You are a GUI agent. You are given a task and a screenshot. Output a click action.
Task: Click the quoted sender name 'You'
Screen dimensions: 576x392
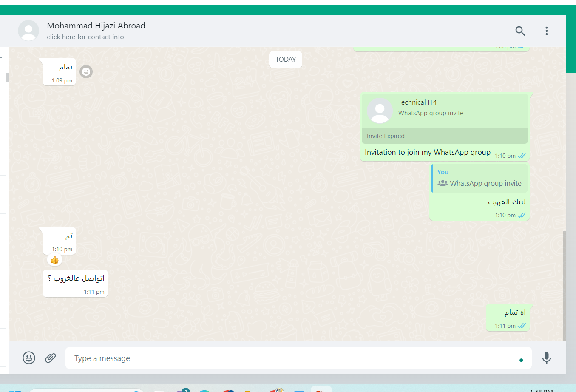tap(443, 172)
